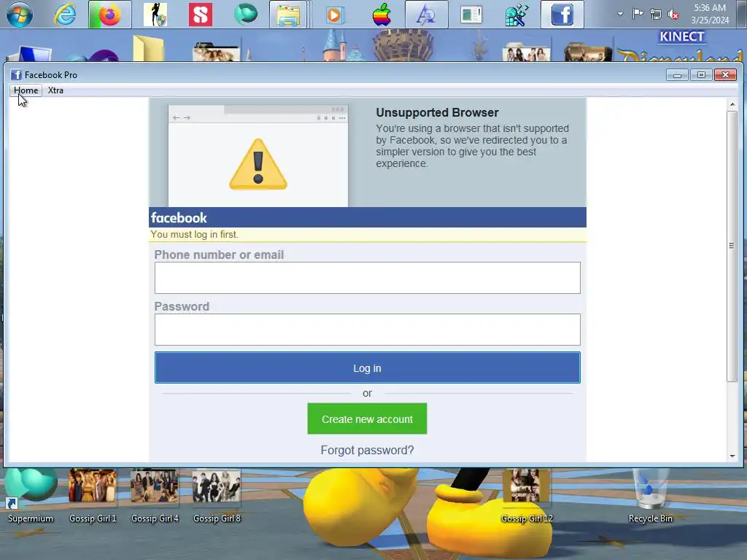
Task: Select the Recycle Bin icon
Action: (x=650, y=496)
